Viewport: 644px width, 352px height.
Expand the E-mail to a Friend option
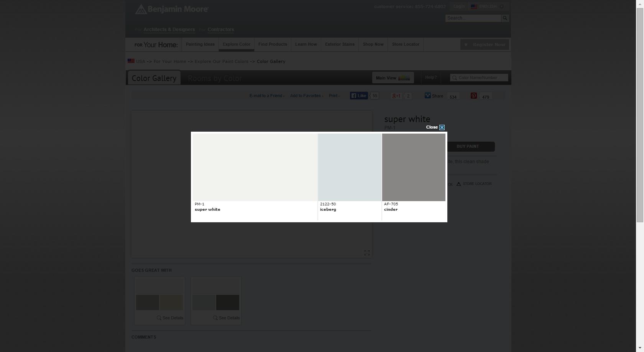pos(267,96)
